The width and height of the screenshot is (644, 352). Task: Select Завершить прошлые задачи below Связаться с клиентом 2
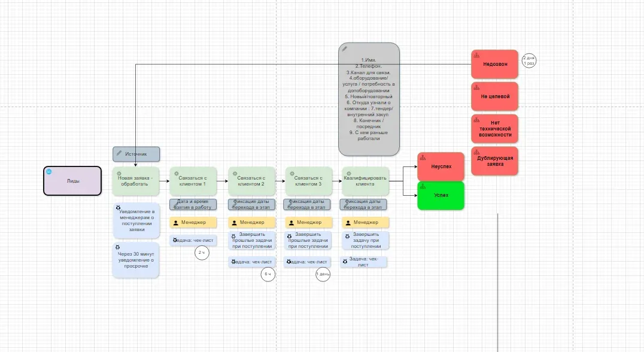[252, 241]
